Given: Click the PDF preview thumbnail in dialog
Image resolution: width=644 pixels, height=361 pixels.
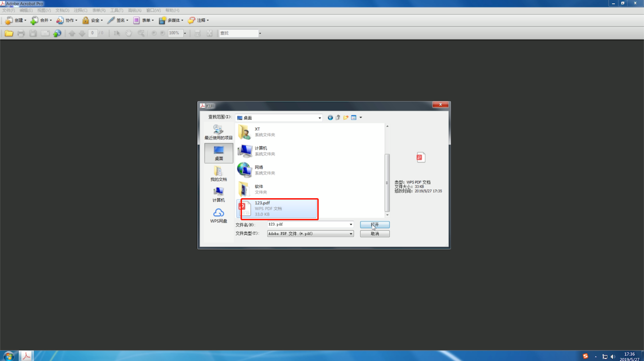Looking at the screenshot, I should point(421,157).
